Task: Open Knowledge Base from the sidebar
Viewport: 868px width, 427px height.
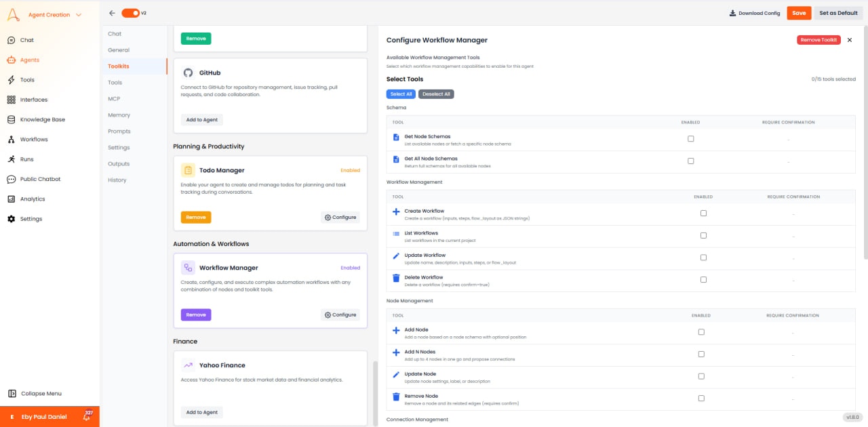Action: 43,119
